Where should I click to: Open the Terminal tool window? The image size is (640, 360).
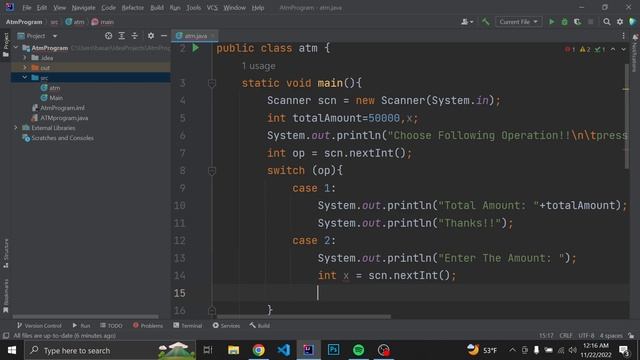(x=188, y=325)
